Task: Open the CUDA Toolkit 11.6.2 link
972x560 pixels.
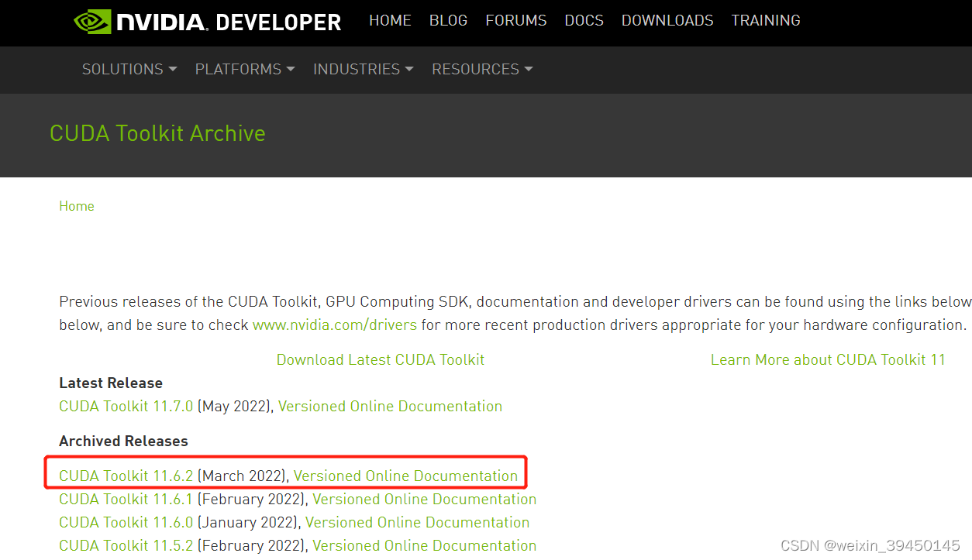Action: [x=126, y=476]
